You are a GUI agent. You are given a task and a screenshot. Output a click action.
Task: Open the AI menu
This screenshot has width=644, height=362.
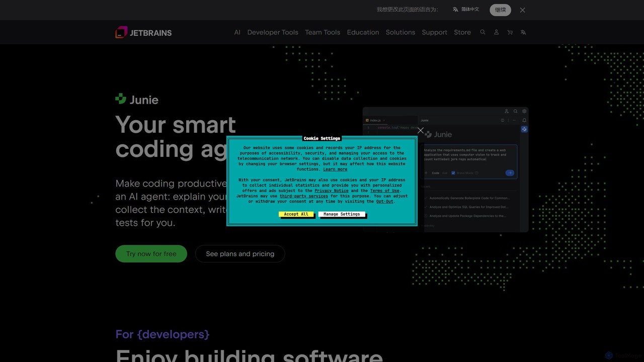237,32
